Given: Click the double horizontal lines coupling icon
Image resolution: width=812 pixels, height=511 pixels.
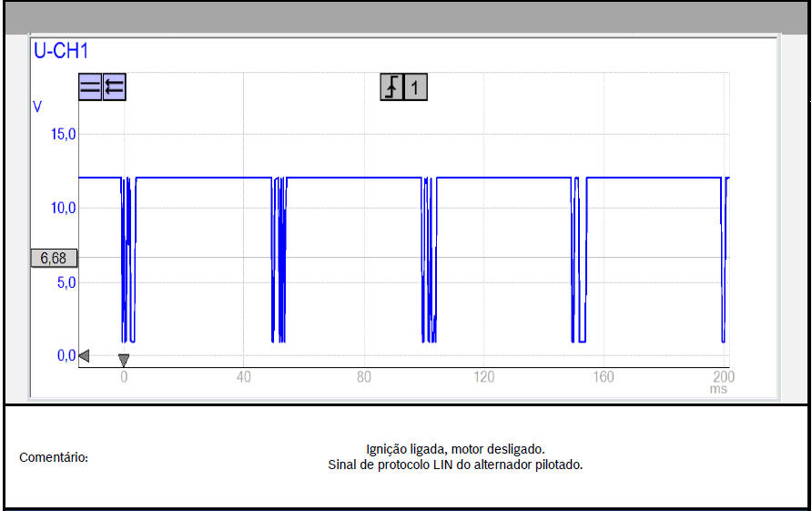Looking at the screenshot, I should pos(90,87).
